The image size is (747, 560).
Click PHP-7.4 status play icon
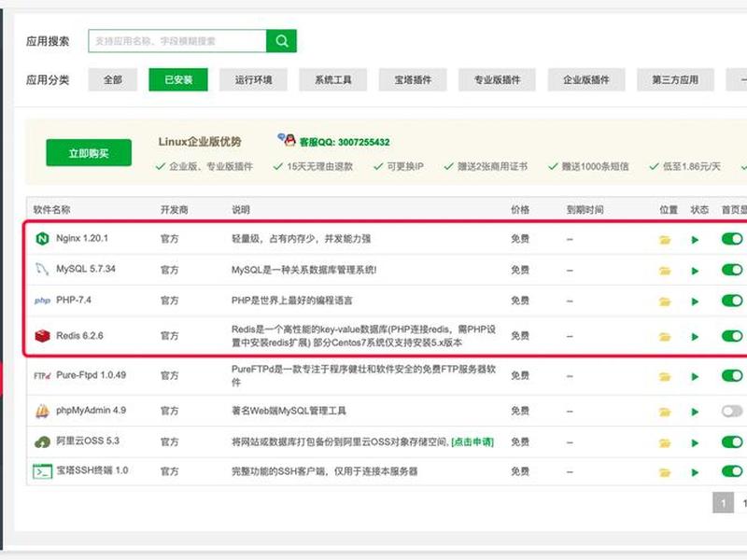coord(695,301)
